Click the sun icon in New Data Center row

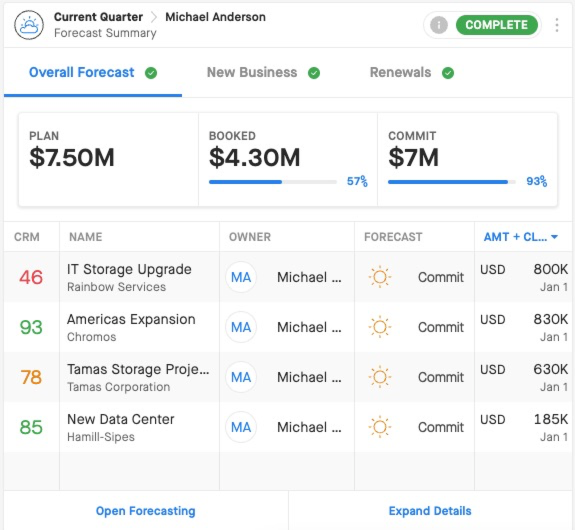click(x=380, y=427)
